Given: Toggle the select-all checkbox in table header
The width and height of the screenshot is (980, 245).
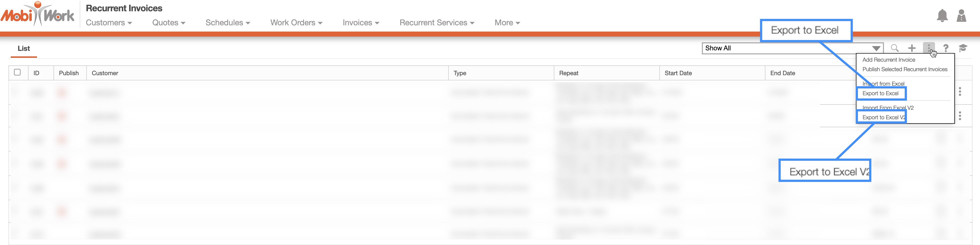Looking at the screenshot, I should click(17, 72).
